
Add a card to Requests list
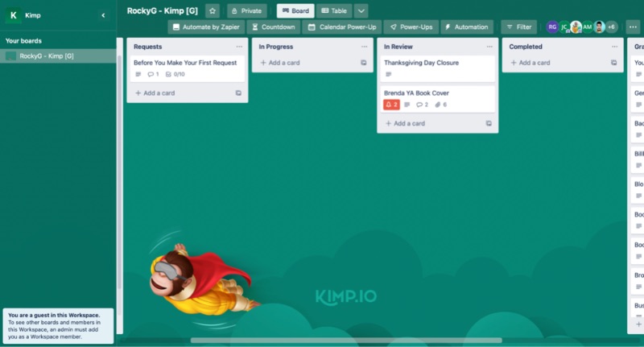tap(155, 93)
